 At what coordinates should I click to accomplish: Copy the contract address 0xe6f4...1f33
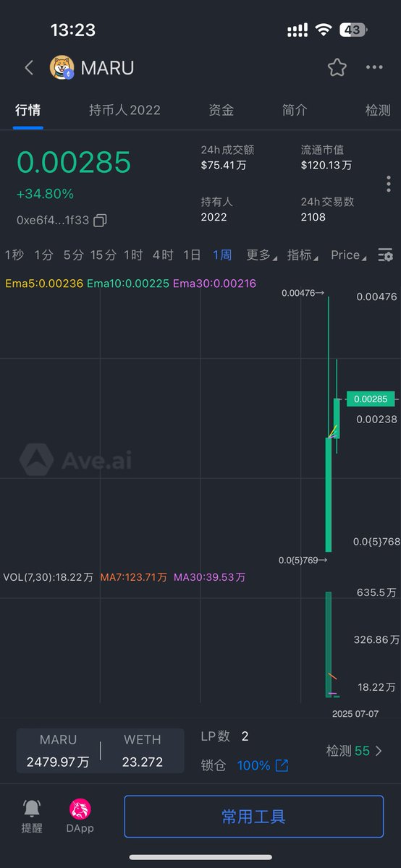101,220
